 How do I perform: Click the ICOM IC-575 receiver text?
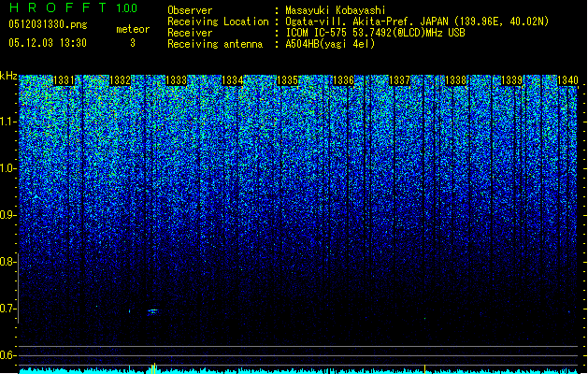coord(375,33)
